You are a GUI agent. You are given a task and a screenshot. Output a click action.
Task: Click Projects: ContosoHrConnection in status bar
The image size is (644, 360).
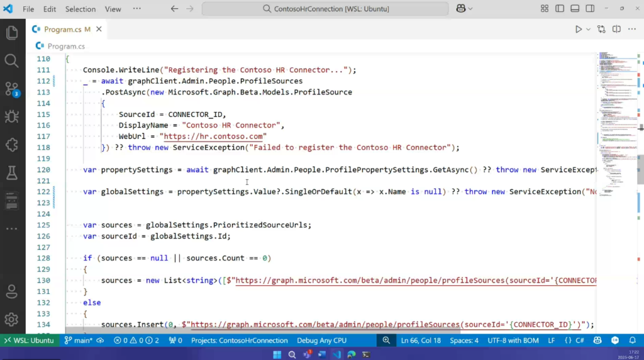[x=240, y=341]
